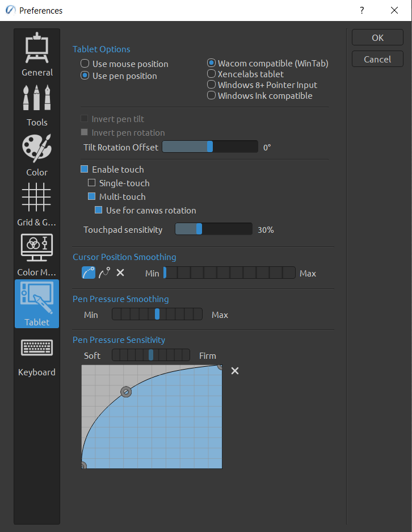Open the Tools preferences section
Image resolution: width=412 pixels, height=532 pixels.
pos(37,104)
